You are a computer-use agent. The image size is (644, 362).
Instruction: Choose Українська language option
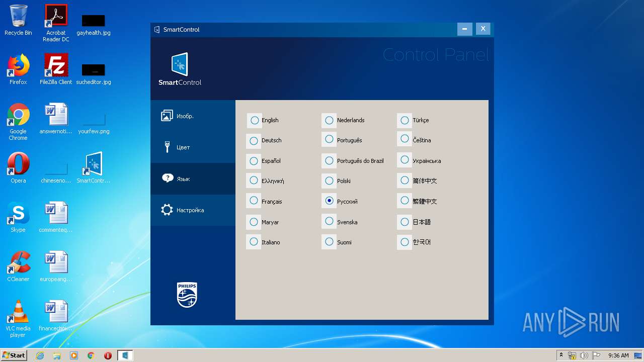[x=405, y=160]
